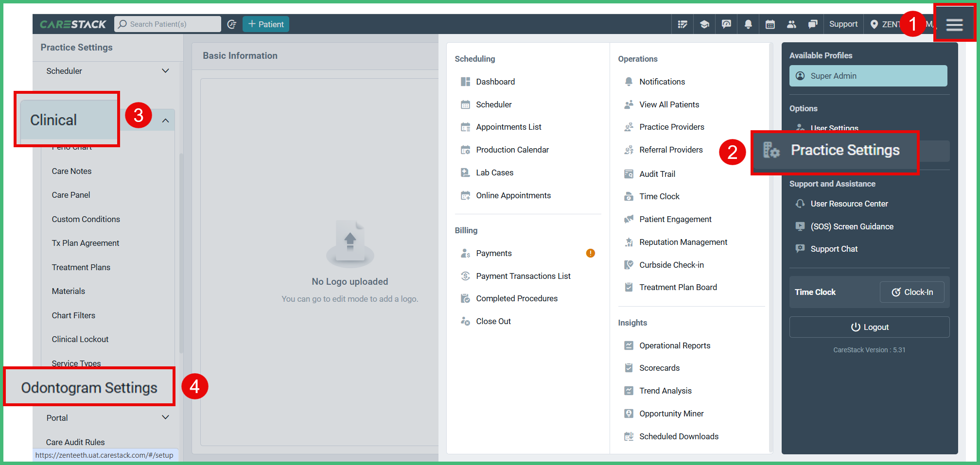Click the graduation cap learning icon
980x465 pixels.
pyautogui.click(x=704, y=24)
